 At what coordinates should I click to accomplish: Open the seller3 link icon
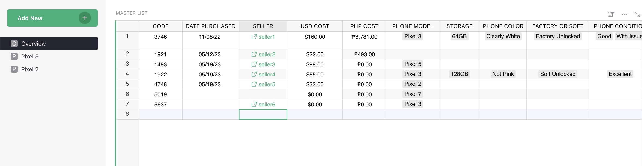(254, 64)
